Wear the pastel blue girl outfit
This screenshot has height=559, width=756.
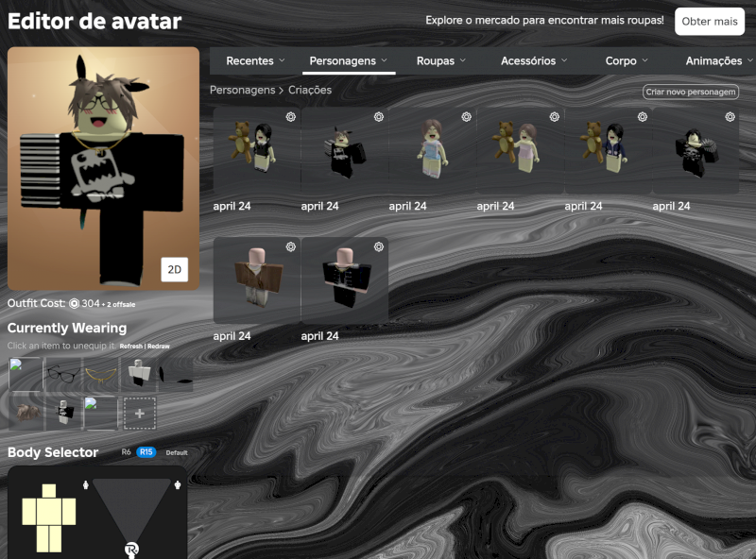pyautogui.click(x=433, y=150)
